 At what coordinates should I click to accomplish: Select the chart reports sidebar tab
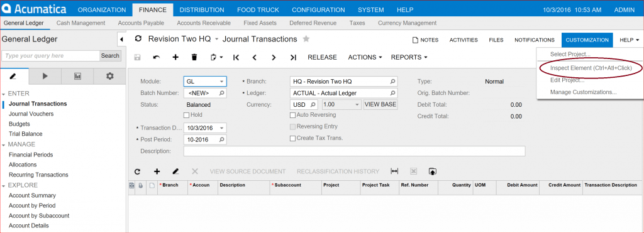coord(77,76)
